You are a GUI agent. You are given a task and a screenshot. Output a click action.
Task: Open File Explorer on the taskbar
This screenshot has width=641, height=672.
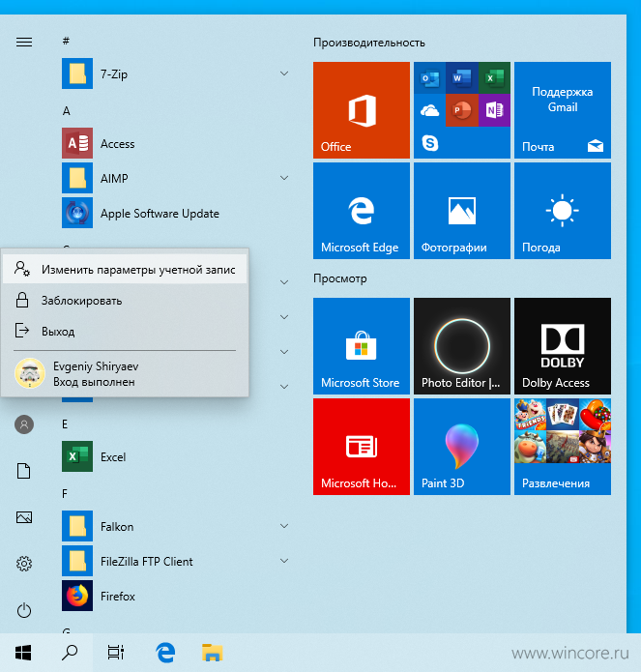[212, 653]
